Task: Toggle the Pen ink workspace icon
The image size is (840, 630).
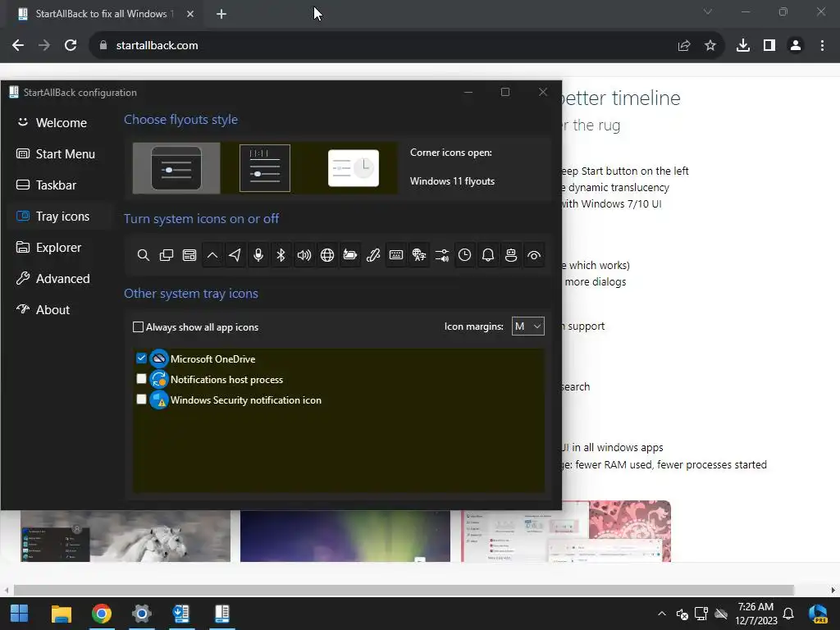Action: pyautogui.click(x=373, y=256)
